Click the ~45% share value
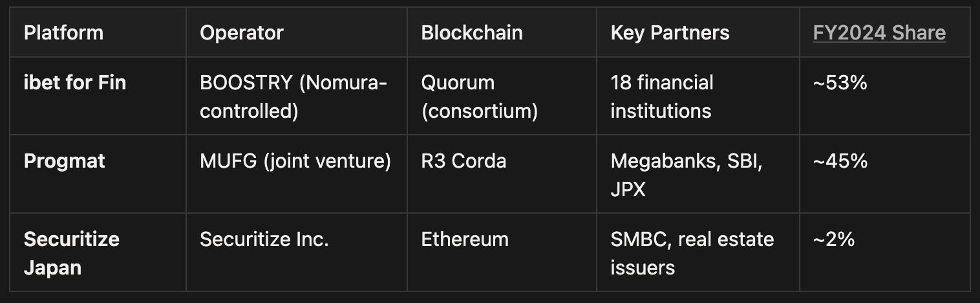This screenshot has height=303, width=980. [840, 161]
